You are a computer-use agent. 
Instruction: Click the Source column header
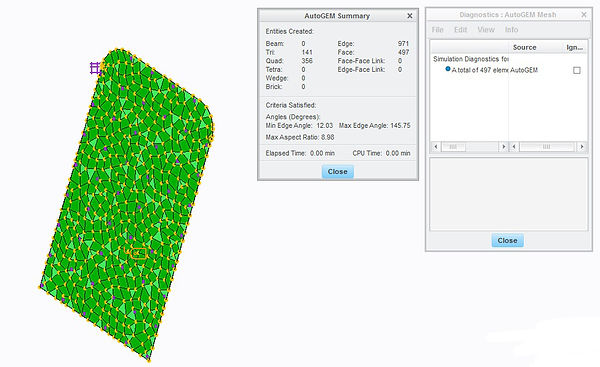pyautogui.click(x=524, y=47)
